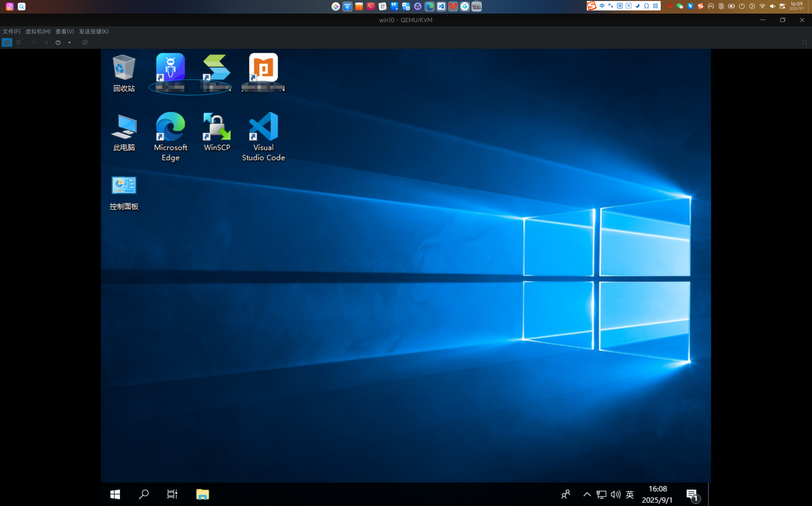Open Windows network tray icon
812x506 pixels.
(x=601, y=494)
